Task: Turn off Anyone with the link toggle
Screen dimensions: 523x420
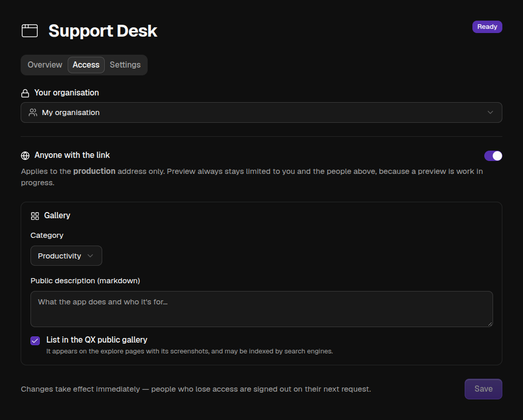Action: [x=493, y=156]
